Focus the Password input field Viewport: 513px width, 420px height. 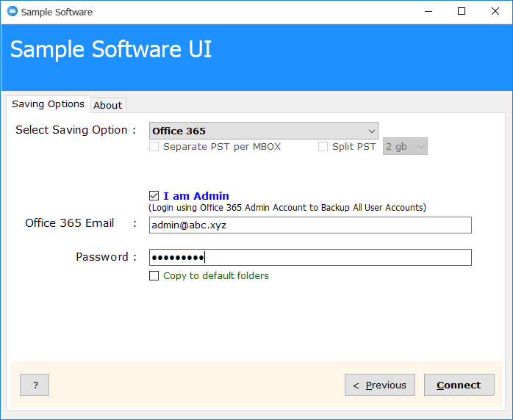(310, 257)
